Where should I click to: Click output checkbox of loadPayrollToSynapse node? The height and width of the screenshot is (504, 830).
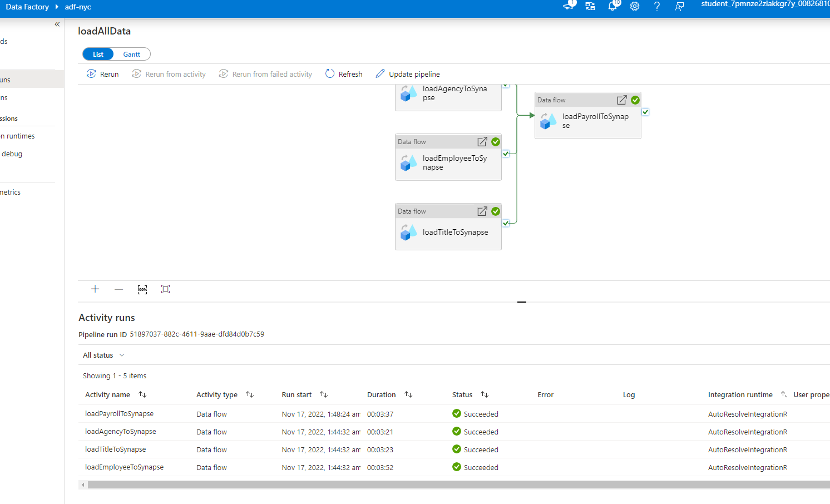645,112
